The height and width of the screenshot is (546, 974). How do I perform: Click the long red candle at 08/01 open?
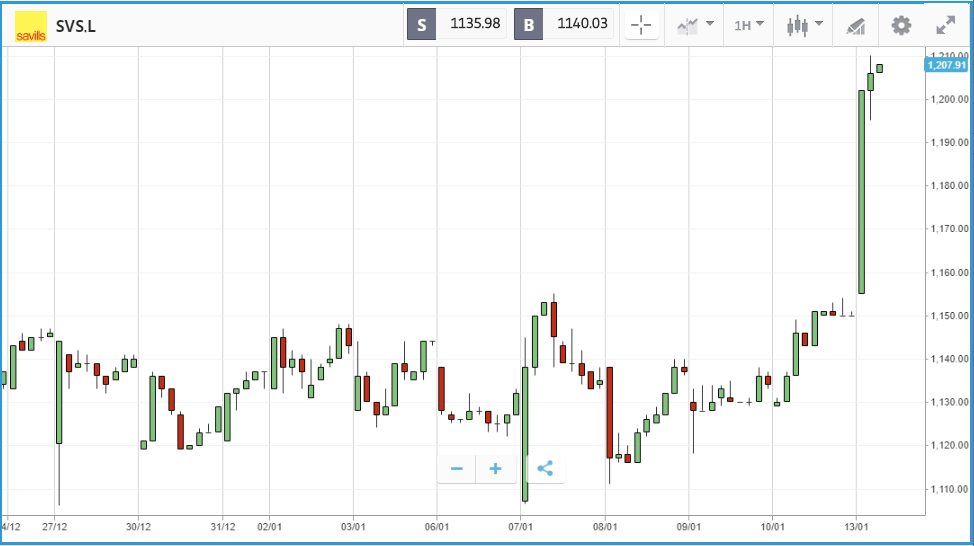(610, 413)
